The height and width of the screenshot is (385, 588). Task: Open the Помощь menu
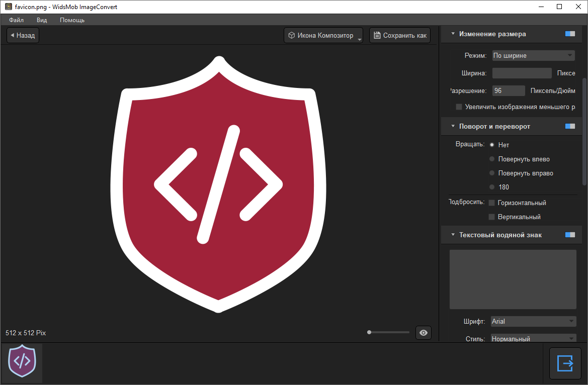pyautogui.click(x=72, y=20)
